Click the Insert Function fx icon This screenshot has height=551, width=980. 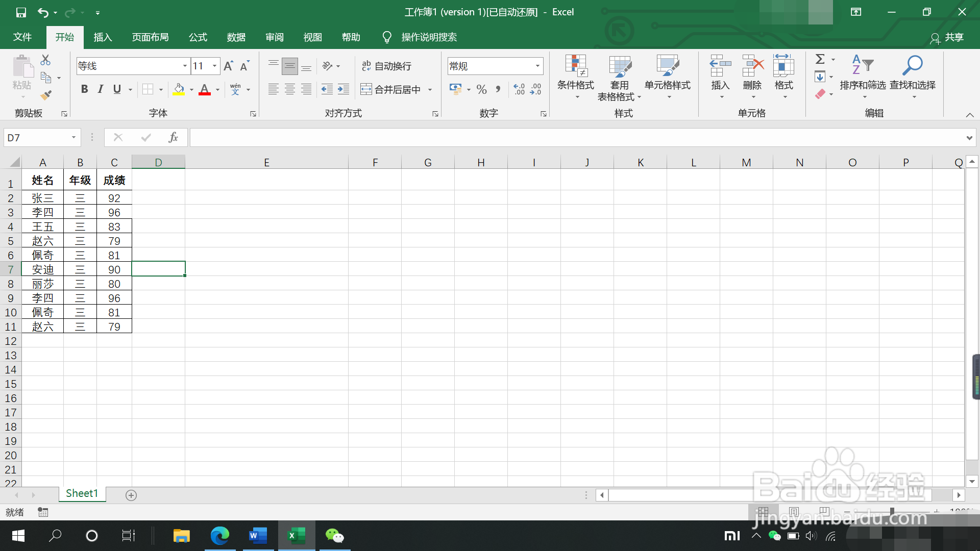click(x=173, y=137)
